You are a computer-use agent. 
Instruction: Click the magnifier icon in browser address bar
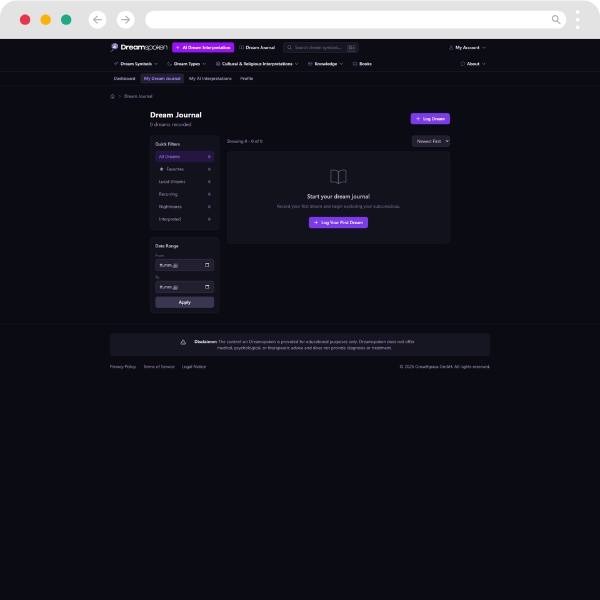click(556, 19)
